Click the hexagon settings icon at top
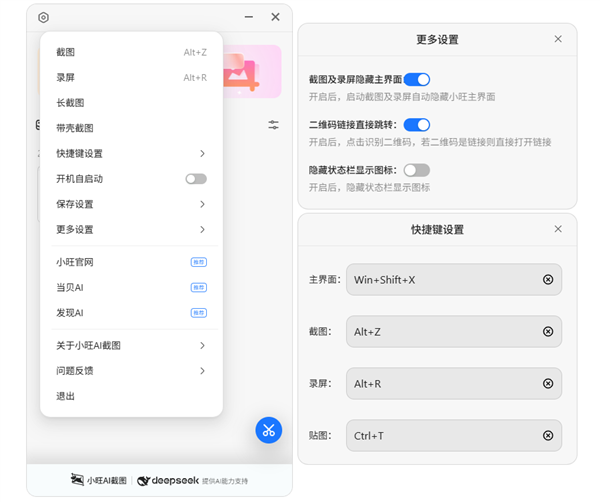This screenshot has width=600, height=502. [43, 17]
